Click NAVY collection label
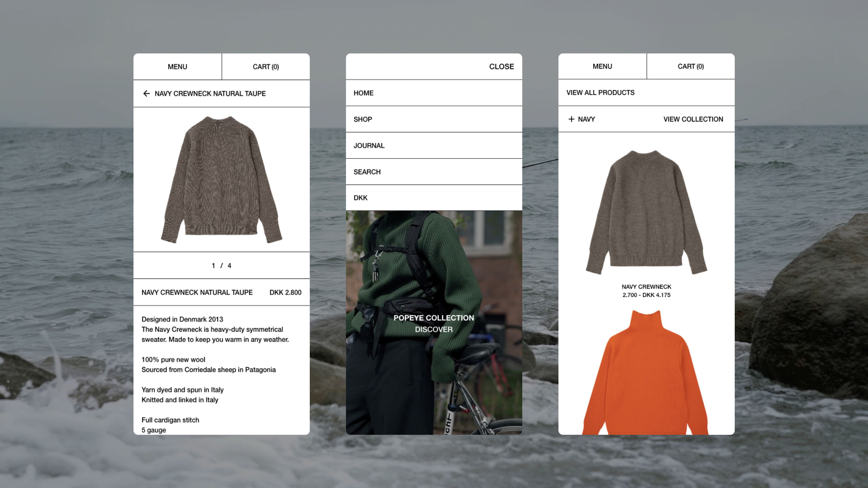The width and height of the screenshot is (868, 488). coord(586,119)
